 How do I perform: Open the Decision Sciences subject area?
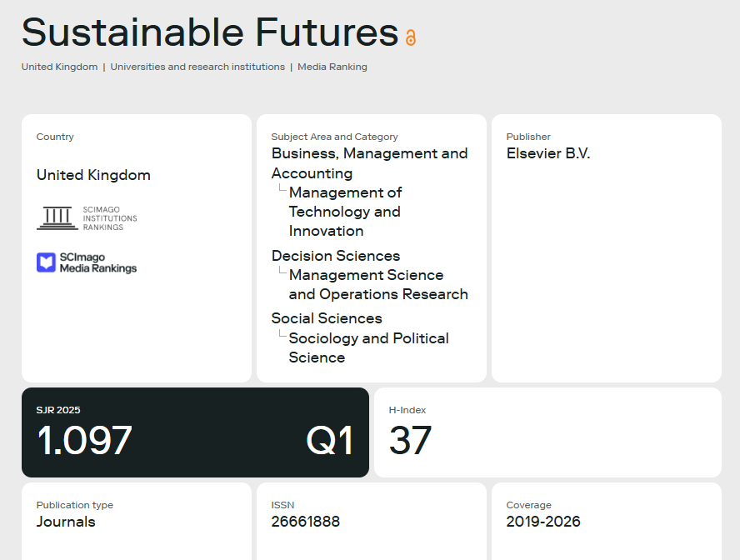point(336,256)
